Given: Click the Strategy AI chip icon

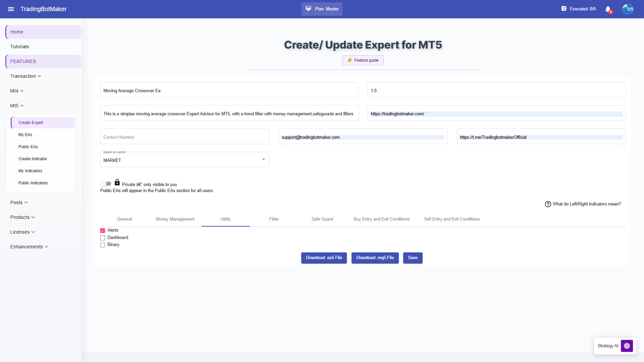Looking at the screenshot, I should [627, 346].
